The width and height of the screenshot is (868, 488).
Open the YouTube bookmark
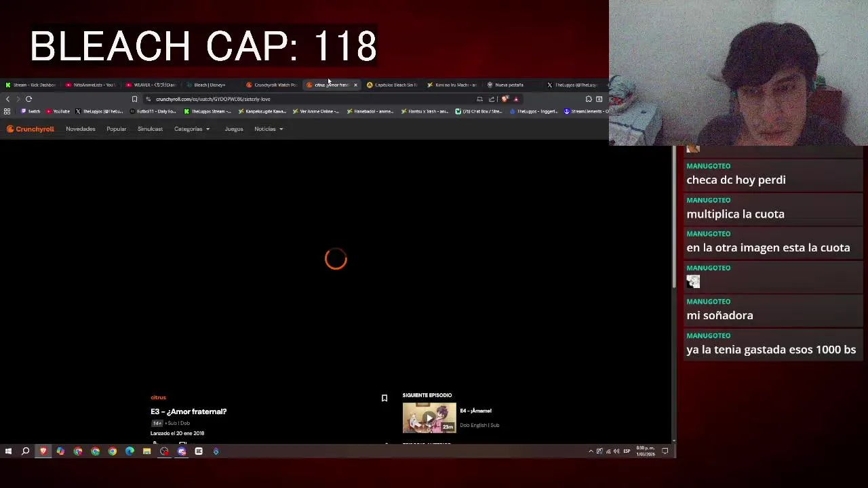point(58,111)
